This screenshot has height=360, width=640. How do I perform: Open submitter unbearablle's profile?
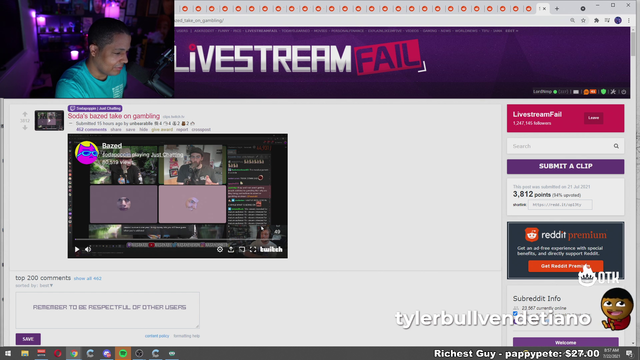(x=141, y=123)
